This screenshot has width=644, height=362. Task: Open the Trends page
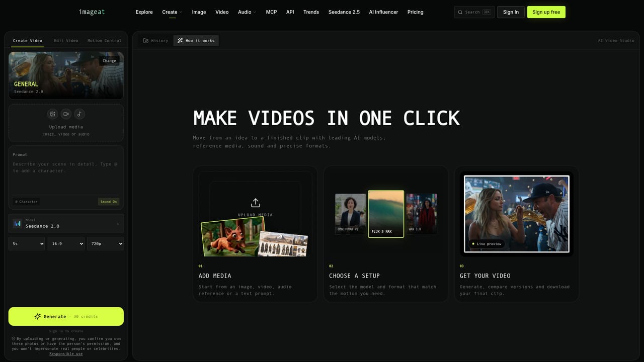point(311,12)
